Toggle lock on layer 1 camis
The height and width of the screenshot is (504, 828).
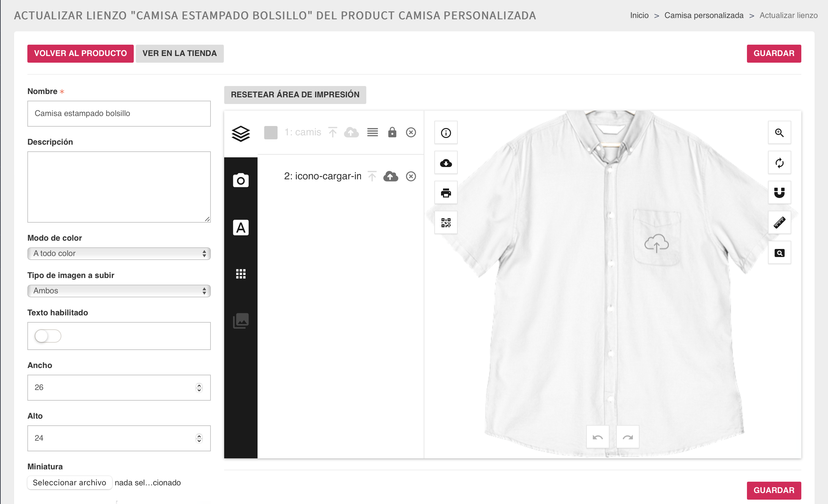tap(392, 132)
